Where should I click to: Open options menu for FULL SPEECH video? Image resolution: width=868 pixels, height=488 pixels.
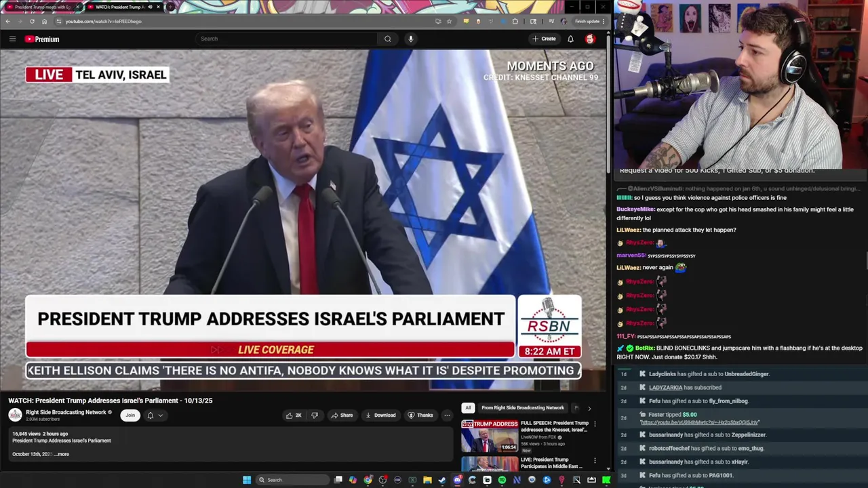pyautogui.click(x=595, y=424)
